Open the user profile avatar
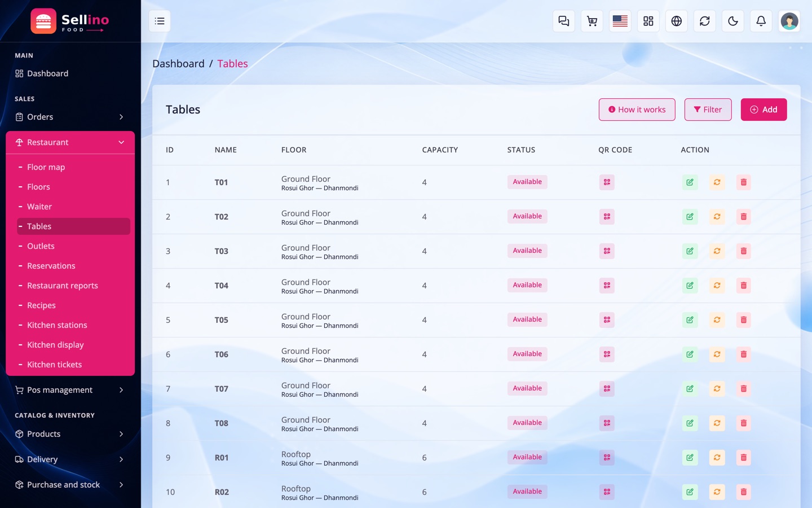 tap(789, 21)
